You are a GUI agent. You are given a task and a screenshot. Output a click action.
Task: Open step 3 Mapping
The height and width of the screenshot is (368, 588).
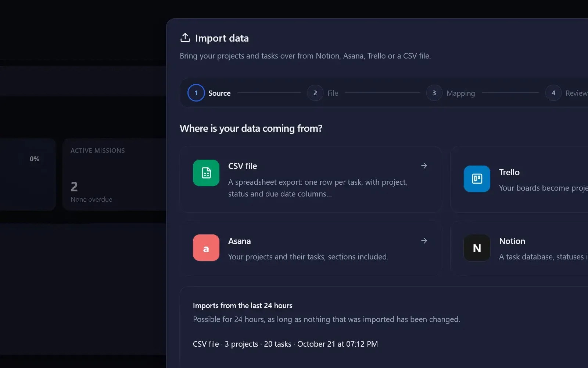pos(451,93)
